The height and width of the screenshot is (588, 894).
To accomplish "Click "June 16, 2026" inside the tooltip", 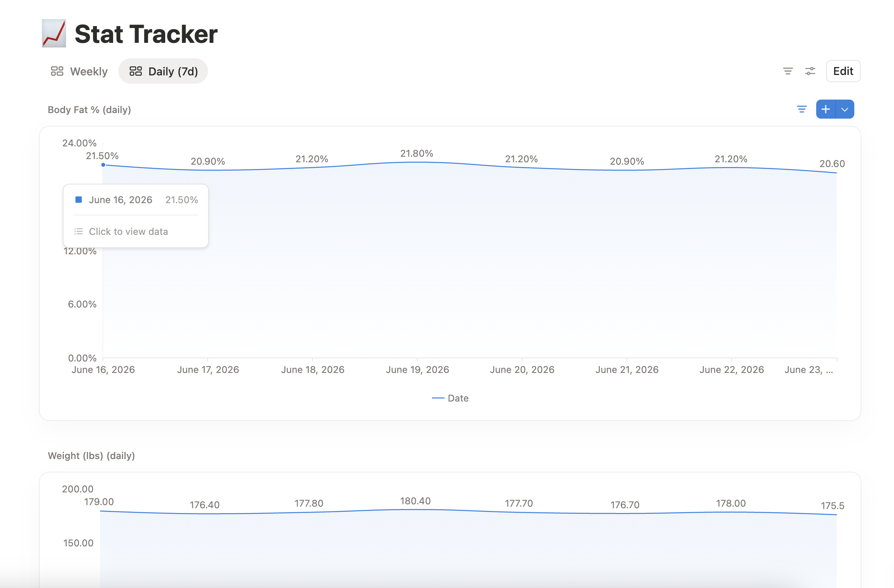I will coord(121,200).
